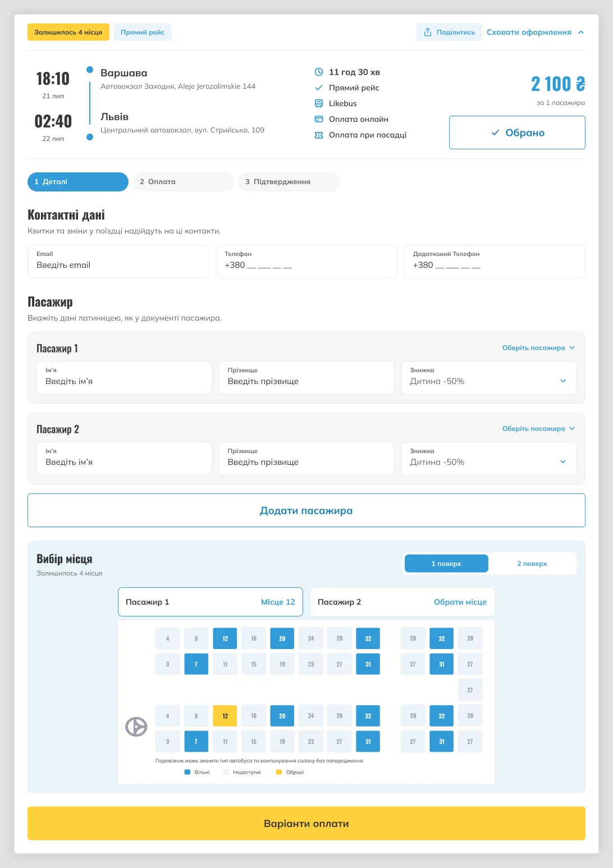Open Знижка dropdown for Пасажир 1

click(x=488, y=378)
